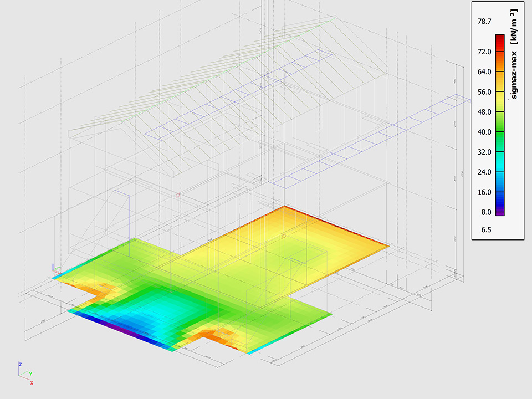Select the model origin coordinate marker on slab
This screenshot has height=399, width=532.
tap(54, 270)
